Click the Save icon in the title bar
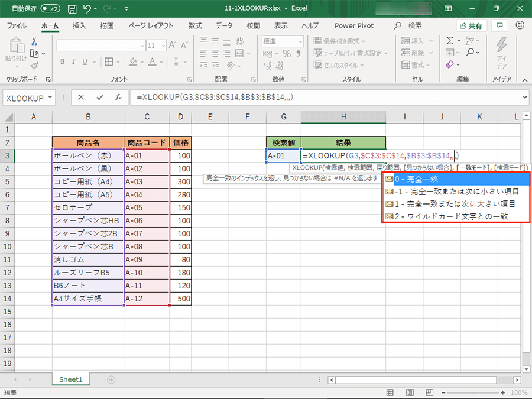Viewport: 532px width, 399px height. tap(72, 9)
